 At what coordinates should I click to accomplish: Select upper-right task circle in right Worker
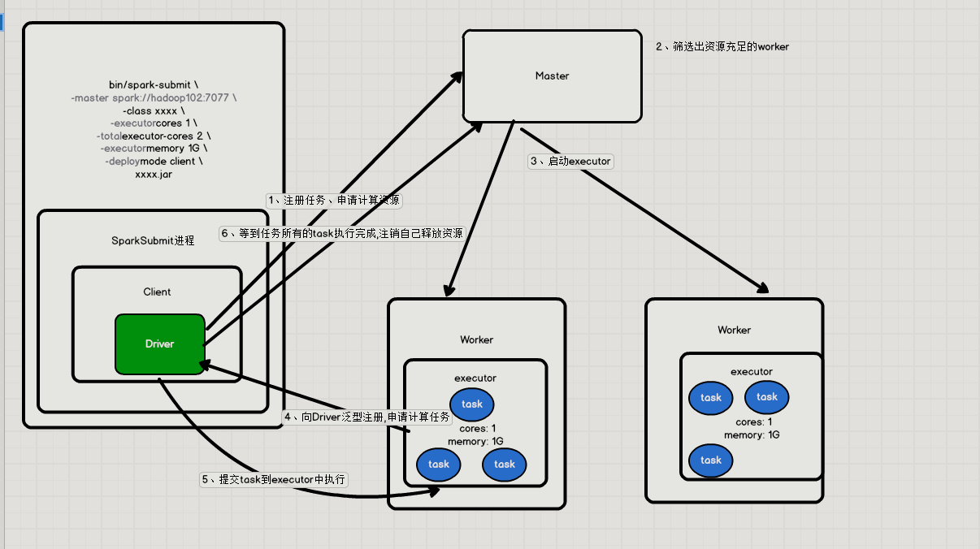pyautogui.click(x=767, y=397)
